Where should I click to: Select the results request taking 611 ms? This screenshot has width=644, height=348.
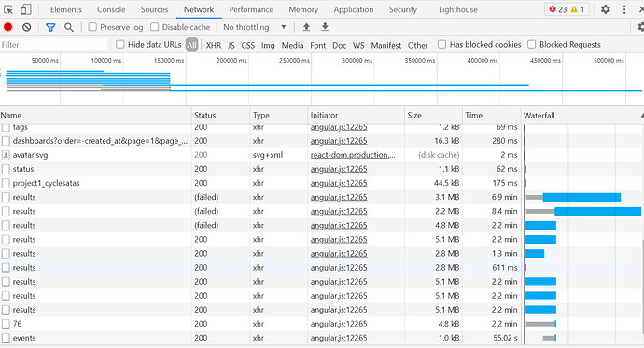pos(322,268)
